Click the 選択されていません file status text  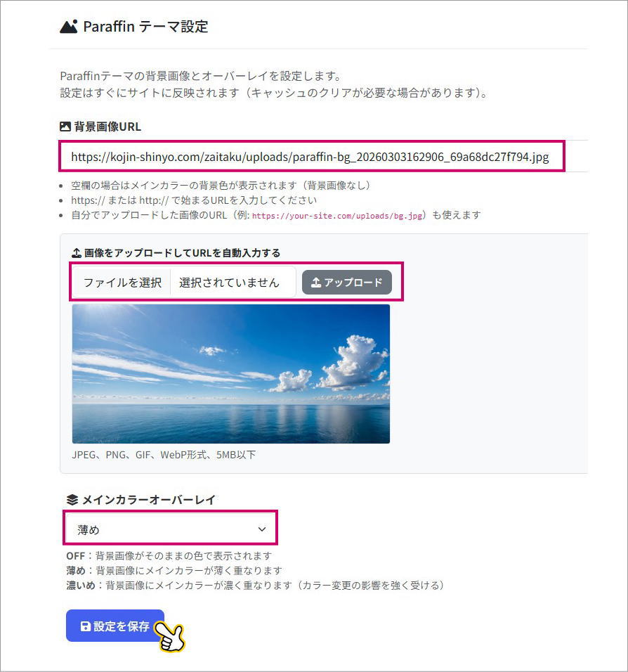click(x=229, y=283)
